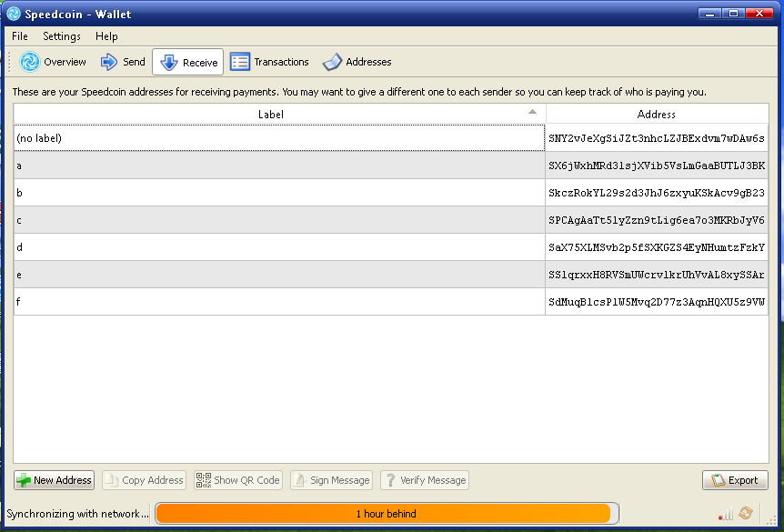Select the label cell "b"
The image size is (784, 532).
tap(279, 193)
